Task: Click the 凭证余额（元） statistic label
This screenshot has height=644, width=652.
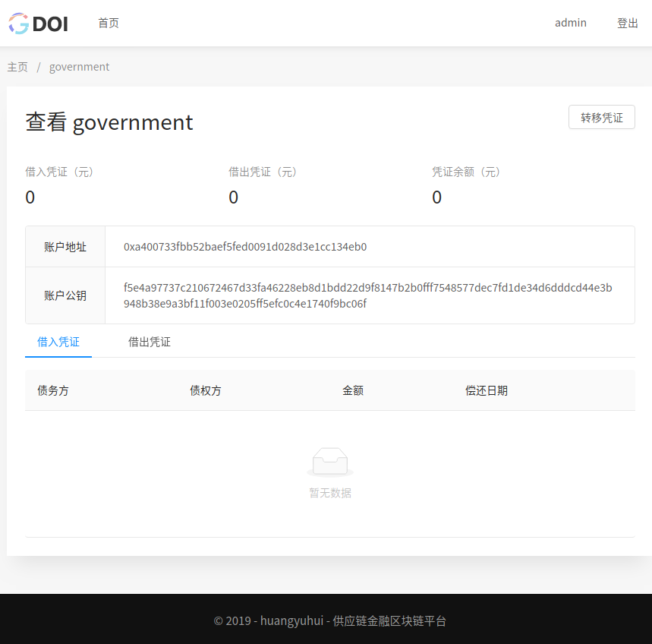Action: (466, 172)
